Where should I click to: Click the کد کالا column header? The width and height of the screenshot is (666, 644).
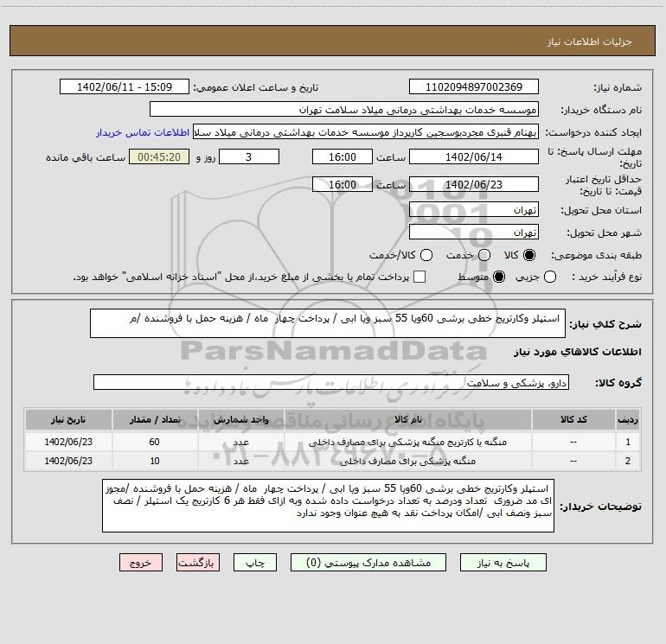[x=573, y=420]
